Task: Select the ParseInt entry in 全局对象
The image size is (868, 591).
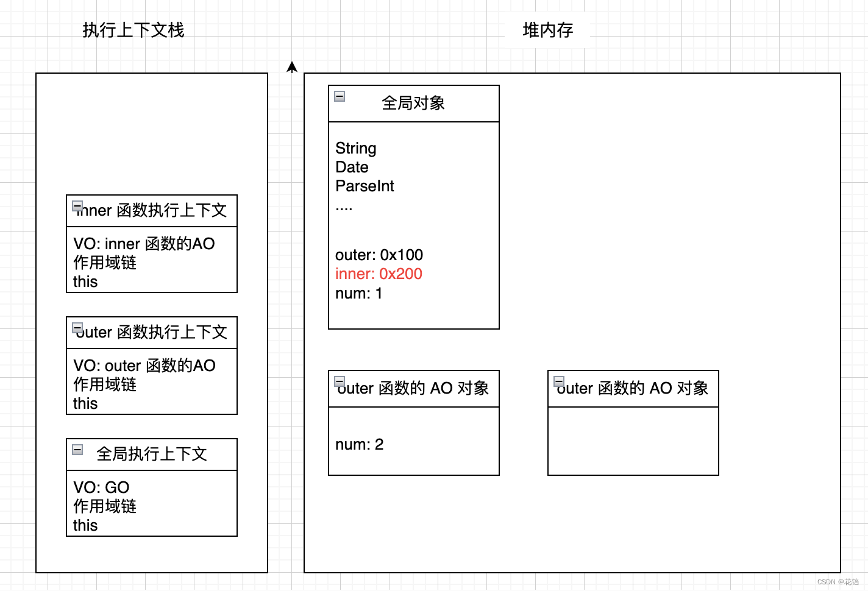Action: pyautogui.click(x=365, y=186)
